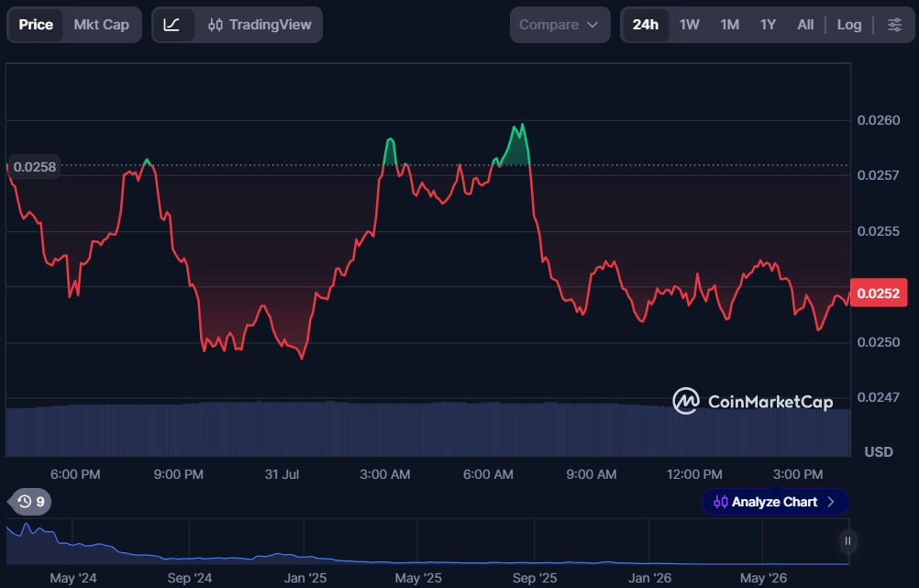Expand the Compare dropdown
This screenshot has width=919, height=588.
click(x=559, y=25)
